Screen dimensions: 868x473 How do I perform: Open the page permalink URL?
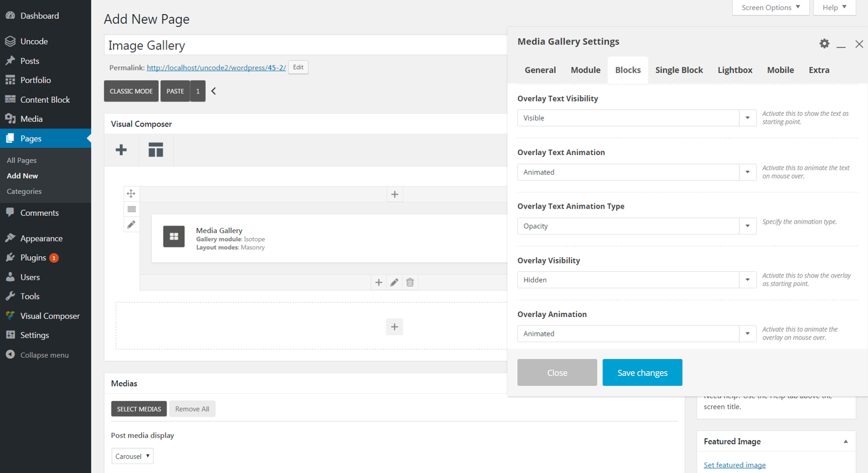point(216,68)
